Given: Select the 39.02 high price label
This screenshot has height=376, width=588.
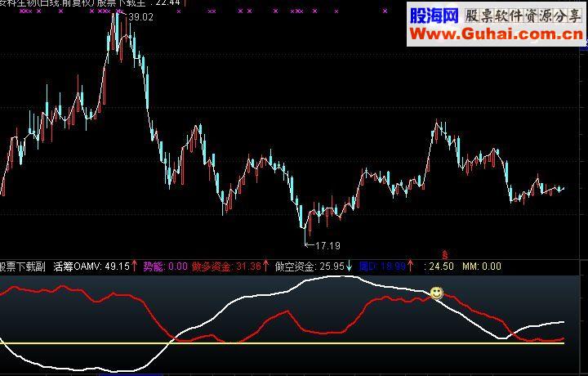Looking at the screenshot, I should pyautogui.click(x=140, y=17).
